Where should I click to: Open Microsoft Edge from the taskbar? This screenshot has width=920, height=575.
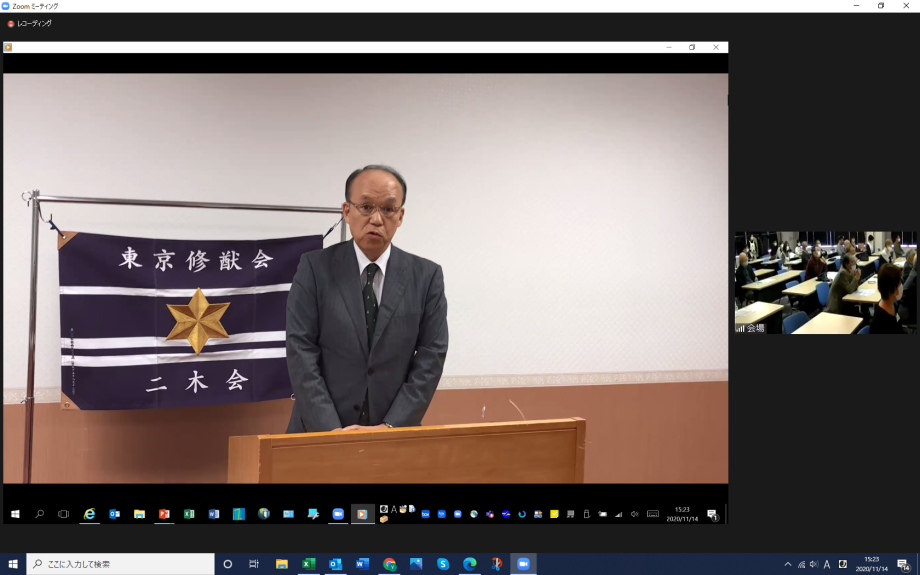tap(470, 564)
